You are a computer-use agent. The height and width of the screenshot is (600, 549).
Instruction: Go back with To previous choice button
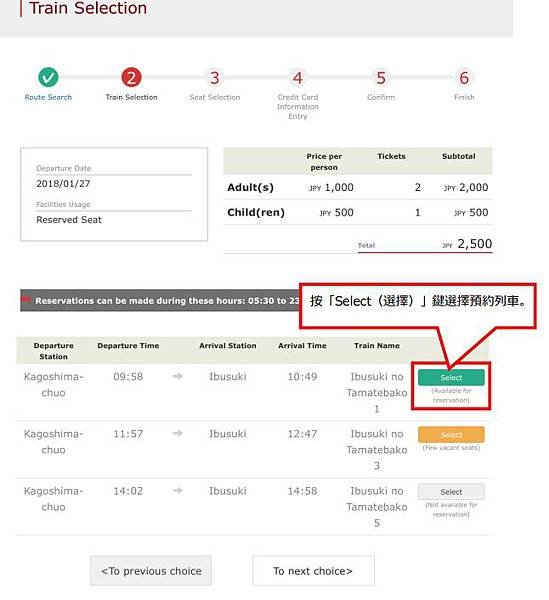[151, 571]
